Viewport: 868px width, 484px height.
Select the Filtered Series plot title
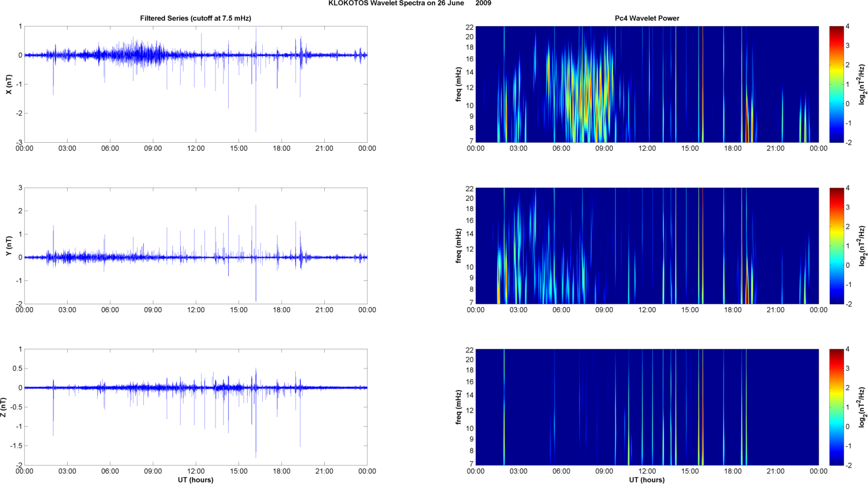pos(195,18)
